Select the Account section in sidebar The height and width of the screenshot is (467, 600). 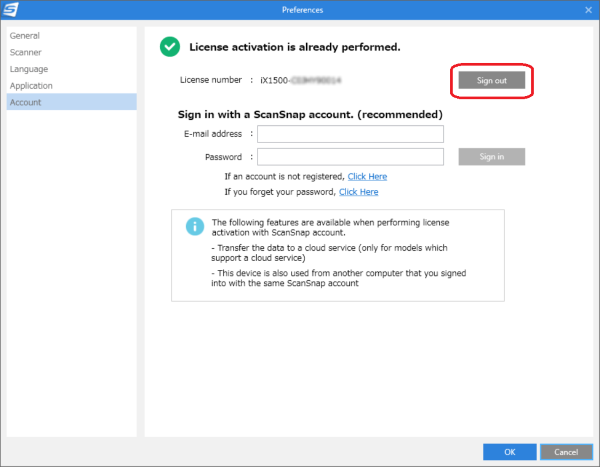click(72, 102)
